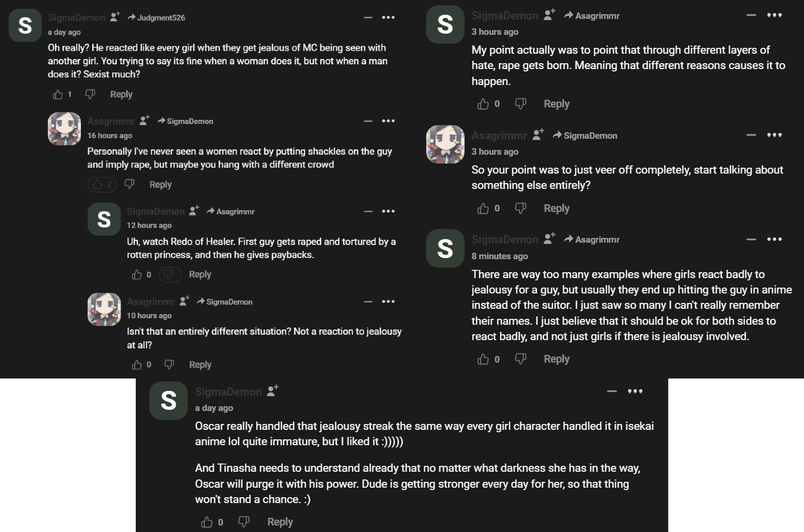Image resolution: width=804 pixels, height=532 pixels.
Task: Like the "Tinasha needs to understand" comment
Action: [x=207, y=522]
